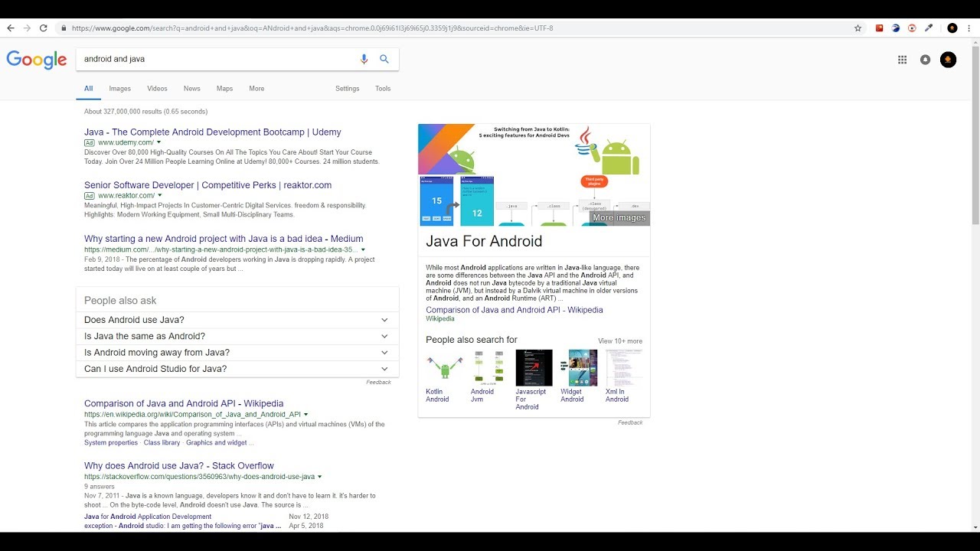980x551 pixels.
Task: Click the blue search magnifier button
Action: pyautogui.click(x=384, y=59)
